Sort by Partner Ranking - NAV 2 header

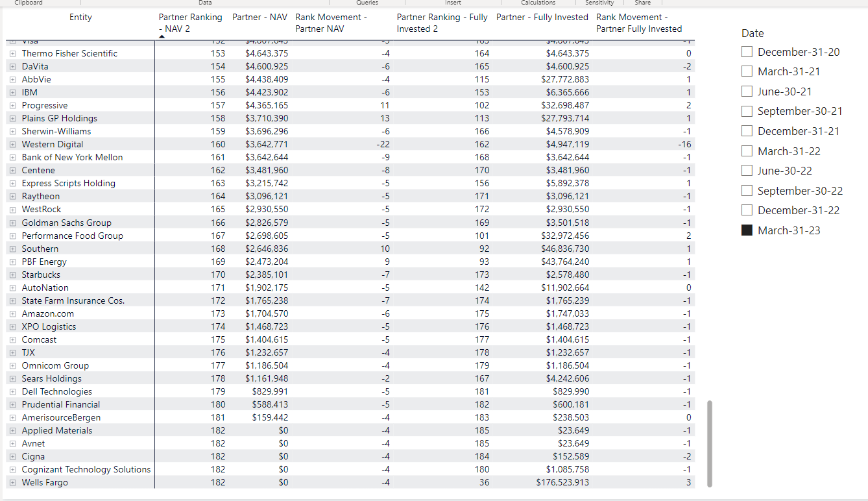(190, 23)
